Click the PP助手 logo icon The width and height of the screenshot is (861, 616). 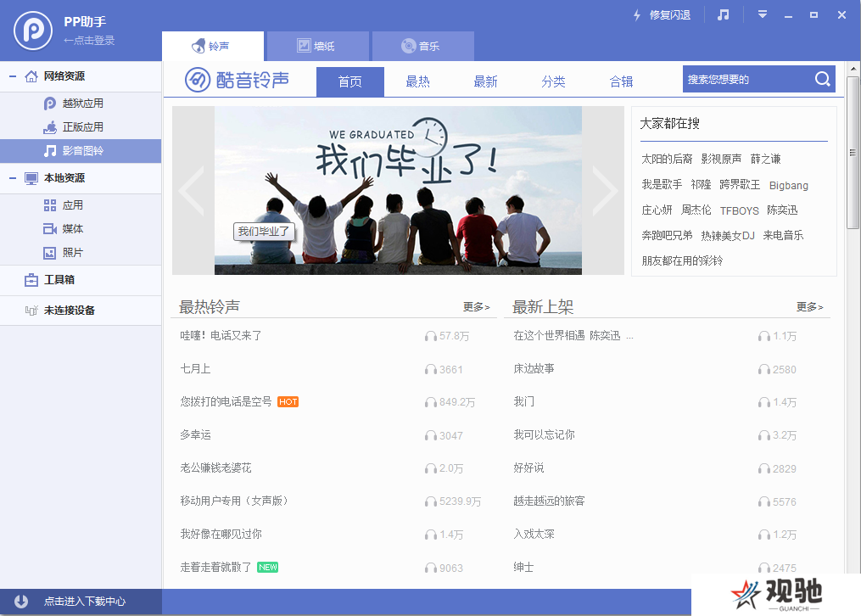[x=33, y=31]
